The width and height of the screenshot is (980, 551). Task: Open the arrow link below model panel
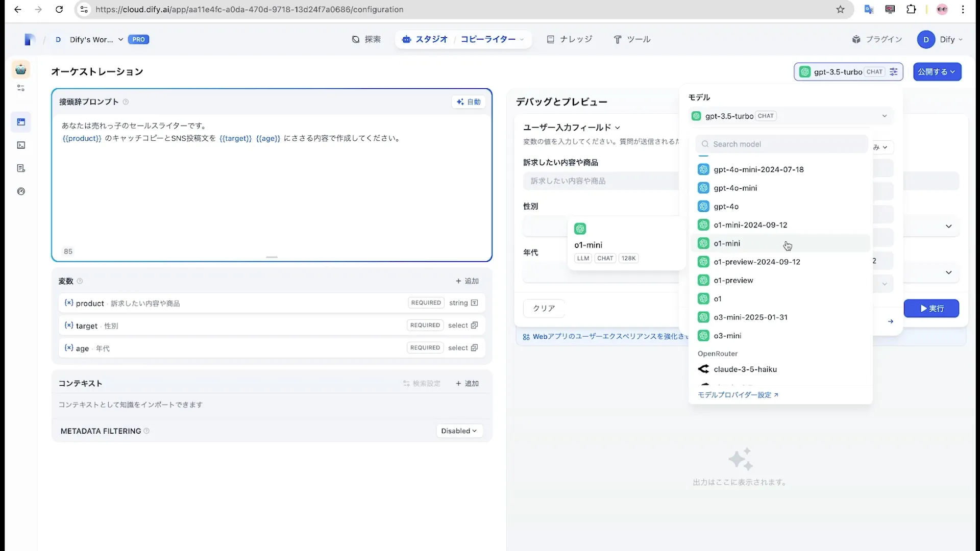[890, 321]
